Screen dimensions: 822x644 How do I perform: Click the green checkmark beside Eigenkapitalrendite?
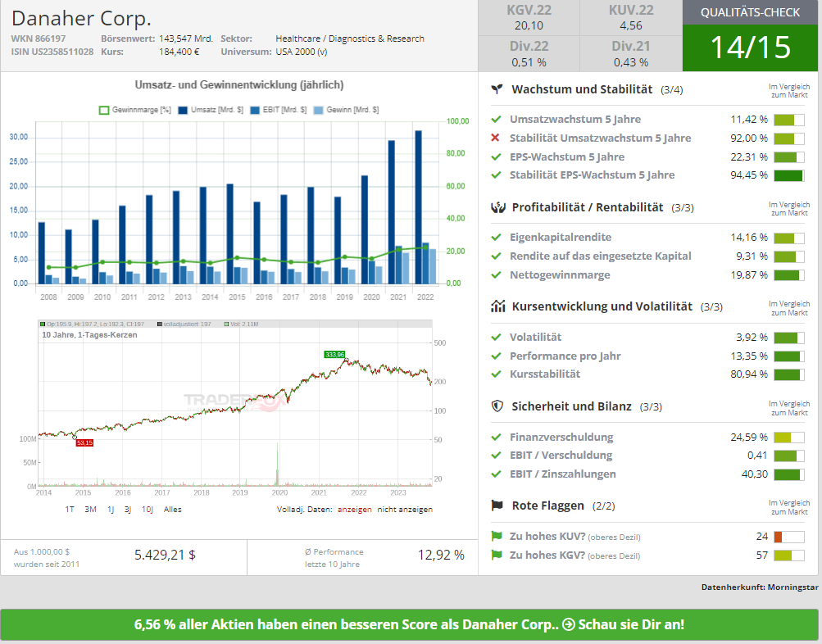point(495,237)
